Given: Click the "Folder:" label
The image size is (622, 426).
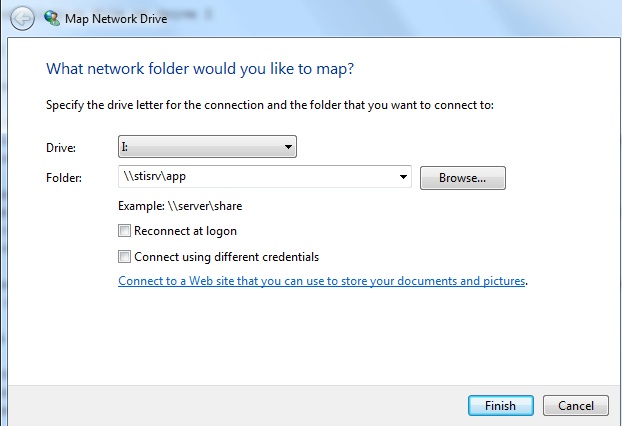Looking at the screenshot, I should click(x=65, y=178).
